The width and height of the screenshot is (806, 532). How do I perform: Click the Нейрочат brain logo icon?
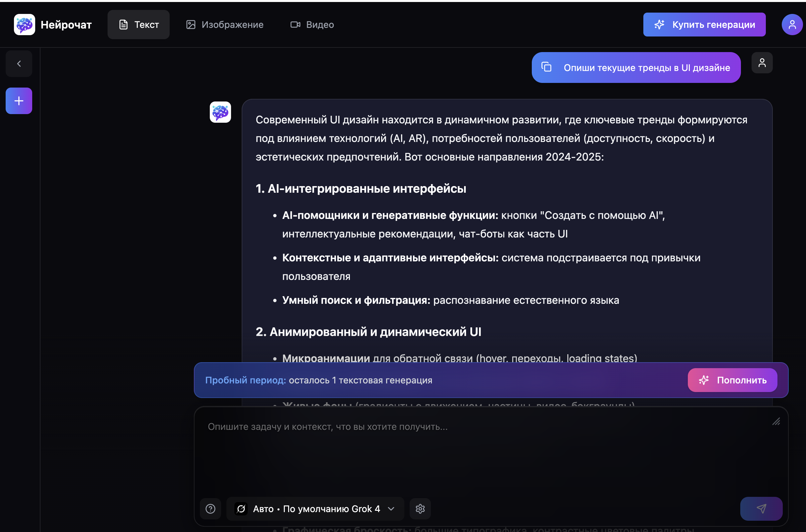click(25, 25)
